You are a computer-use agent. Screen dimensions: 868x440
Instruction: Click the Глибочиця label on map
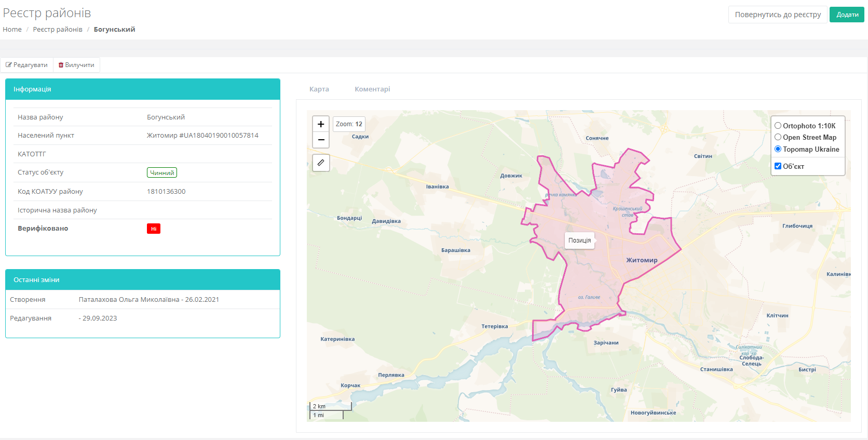point(797,226)
